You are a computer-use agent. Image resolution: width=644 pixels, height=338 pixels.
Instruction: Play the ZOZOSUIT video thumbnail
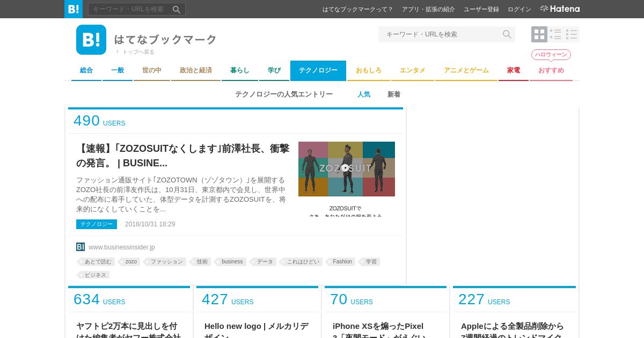click(x=346, y=168)
